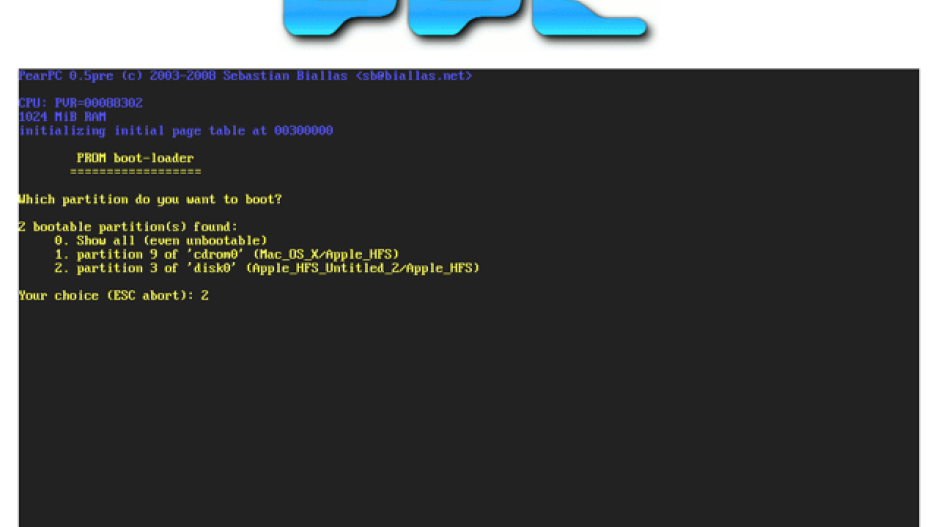The height and width of the screenshot is (527, 938).
Task: Click the entered choice value 2
Action: pyautogui.click(x=205, y=296)
